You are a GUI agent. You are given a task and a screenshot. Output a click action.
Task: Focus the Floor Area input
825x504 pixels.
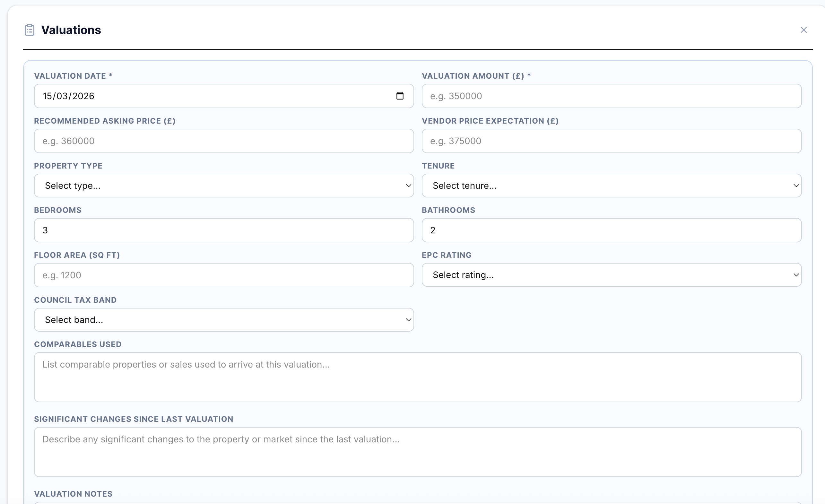tap(224, 275)
